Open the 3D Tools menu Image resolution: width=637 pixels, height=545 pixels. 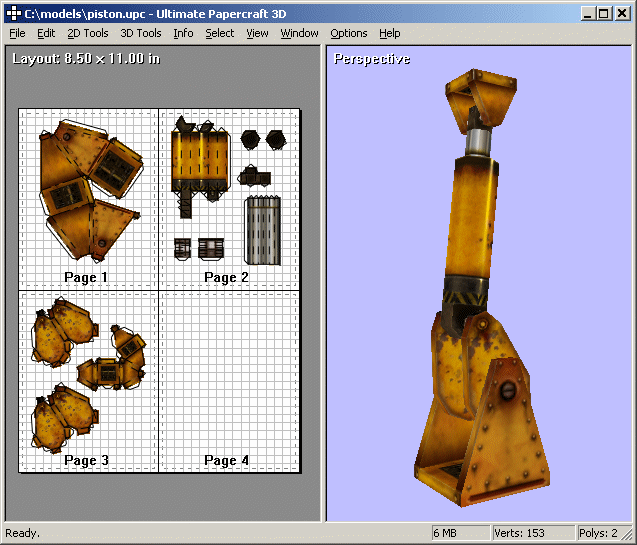coord(141,33)
